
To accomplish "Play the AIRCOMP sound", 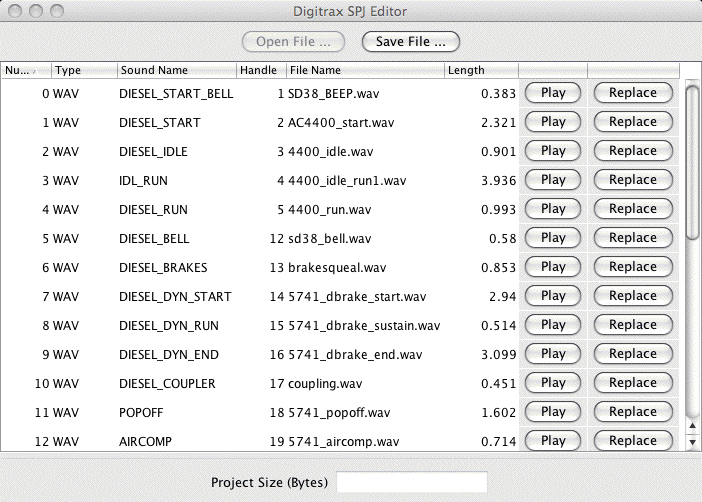I will [553, 440].
